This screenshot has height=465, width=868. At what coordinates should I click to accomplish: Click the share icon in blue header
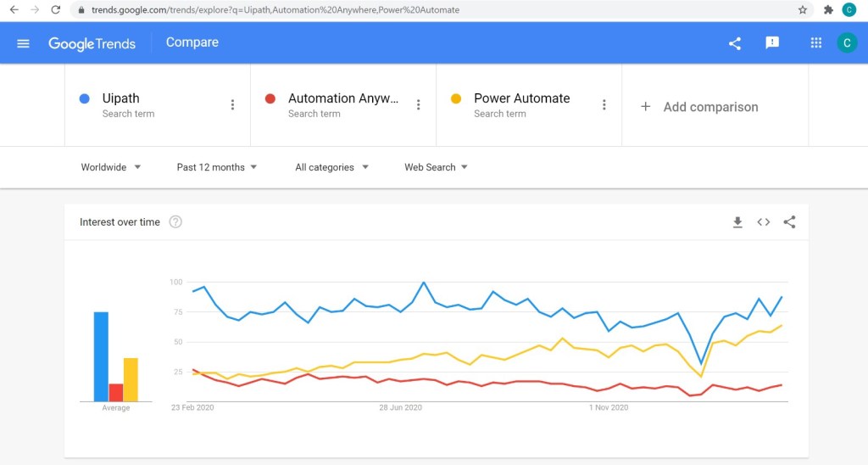click(735, 43)
